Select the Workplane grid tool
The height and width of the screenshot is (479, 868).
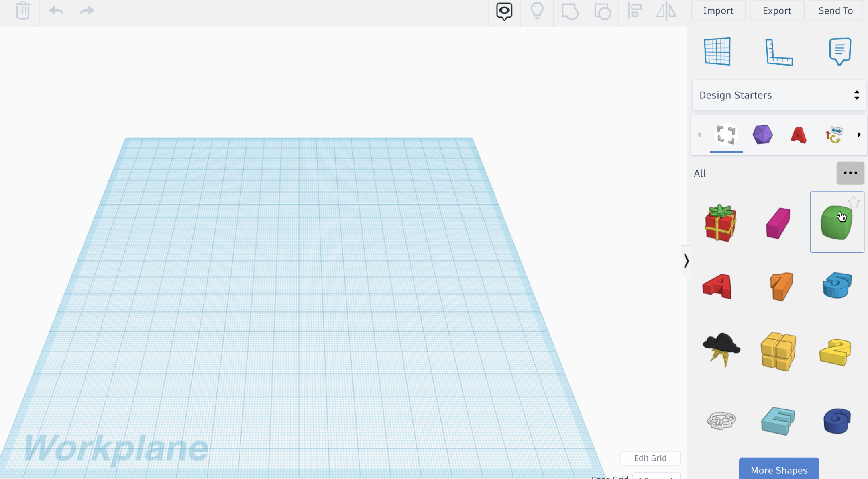pos(717,51)
